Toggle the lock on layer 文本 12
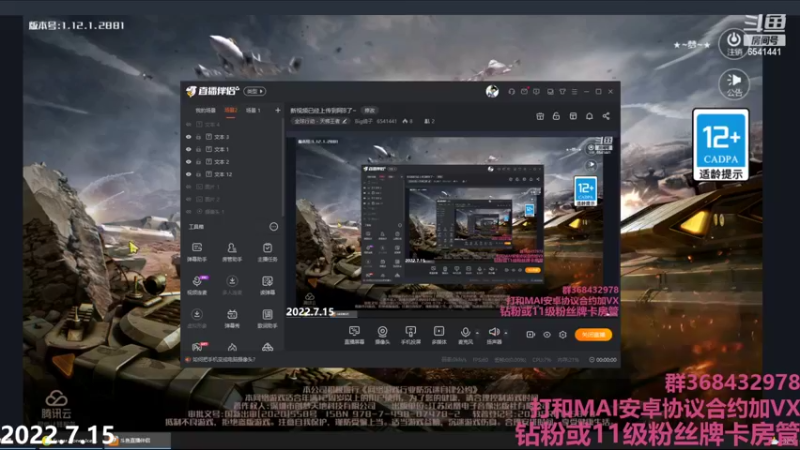 coord(198,174)
